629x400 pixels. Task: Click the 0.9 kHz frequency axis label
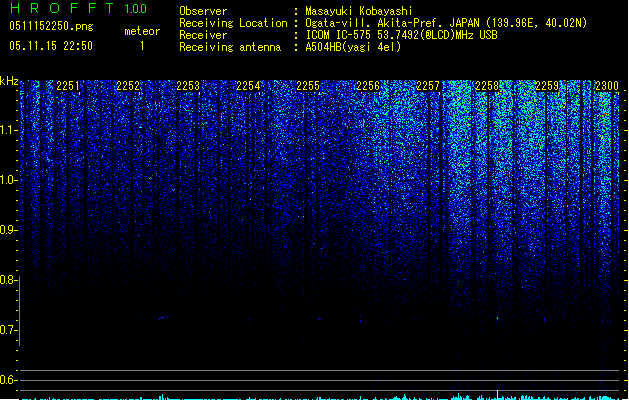click(x=8, y=230)
